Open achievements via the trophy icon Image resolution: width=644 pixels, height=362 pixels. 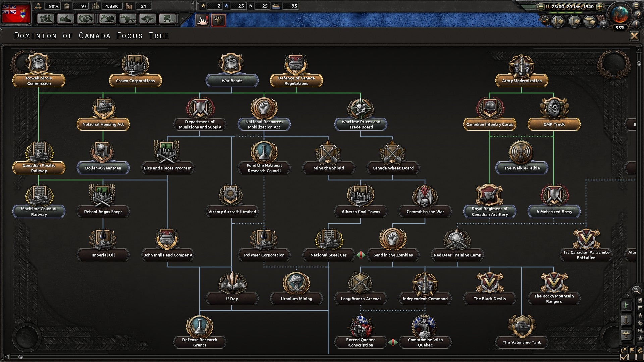[x=604, y=24]
